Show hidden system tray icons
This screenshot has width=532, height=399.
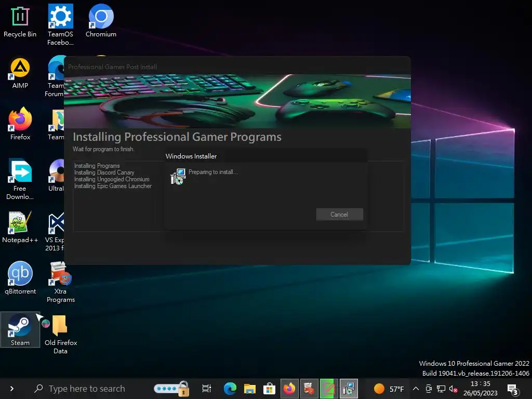pyautogui.click(x=416, y=389)
